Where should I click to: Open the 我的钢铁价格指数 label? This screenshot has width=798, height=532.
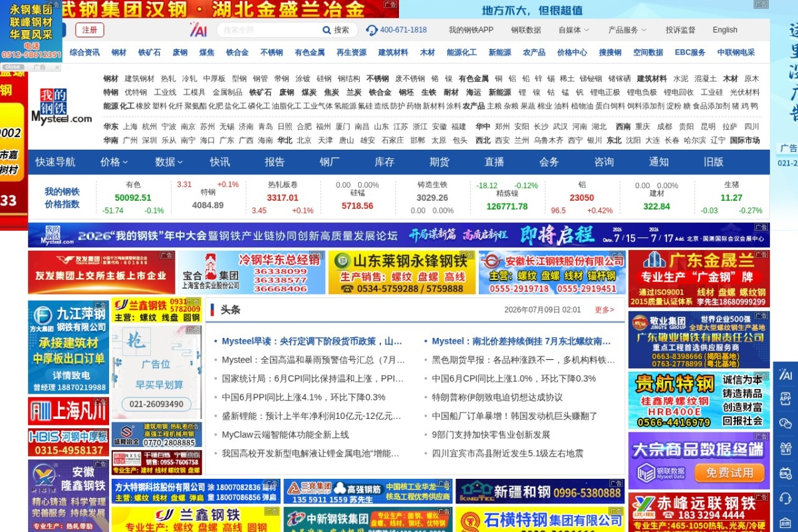(62, 198)
